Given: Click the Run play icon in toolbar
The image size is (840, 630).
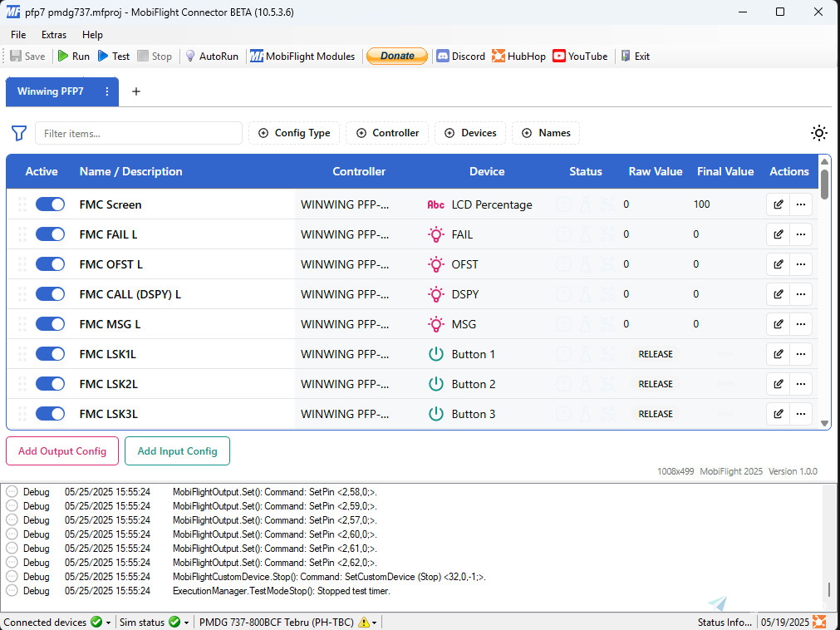Looking at the screenshot, I should [x=63, y=57].
